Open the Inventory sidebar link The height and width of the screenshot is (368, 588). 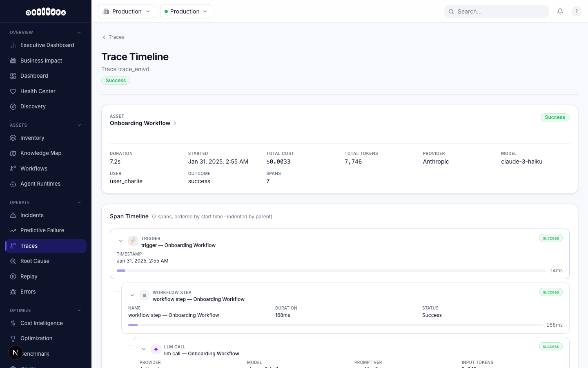coord(46,138)
